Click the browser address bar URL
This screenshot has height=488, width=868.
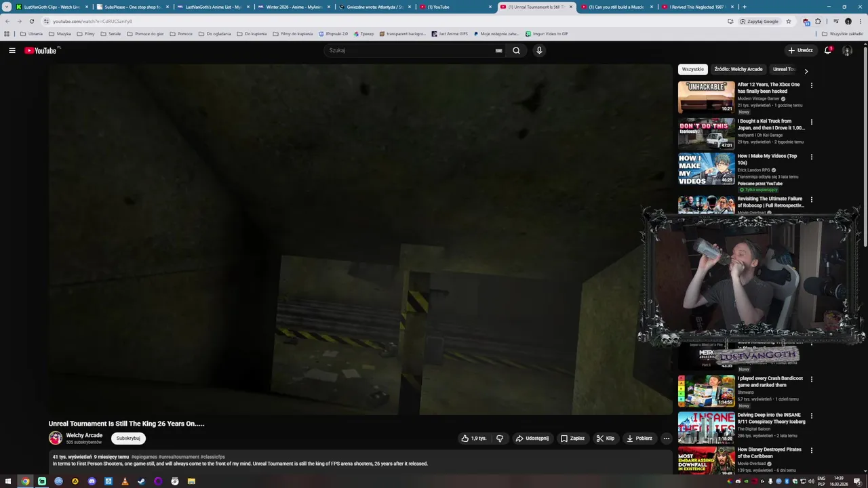pyautogui.click(x=92, y=21)
